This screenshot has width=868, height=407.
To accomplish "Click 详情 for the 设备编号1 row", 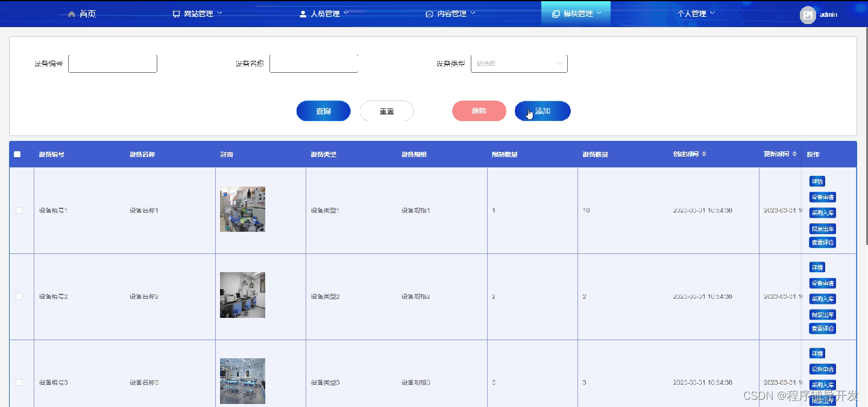I will pyautogui.click(x=817, y=182).
